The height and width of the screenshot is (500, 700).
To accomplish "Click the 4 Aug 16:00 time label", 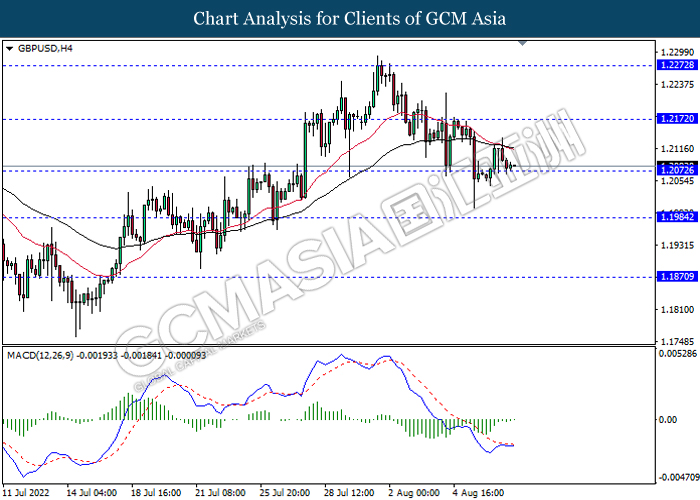I will pyautogui.click(x=478, y=493).
